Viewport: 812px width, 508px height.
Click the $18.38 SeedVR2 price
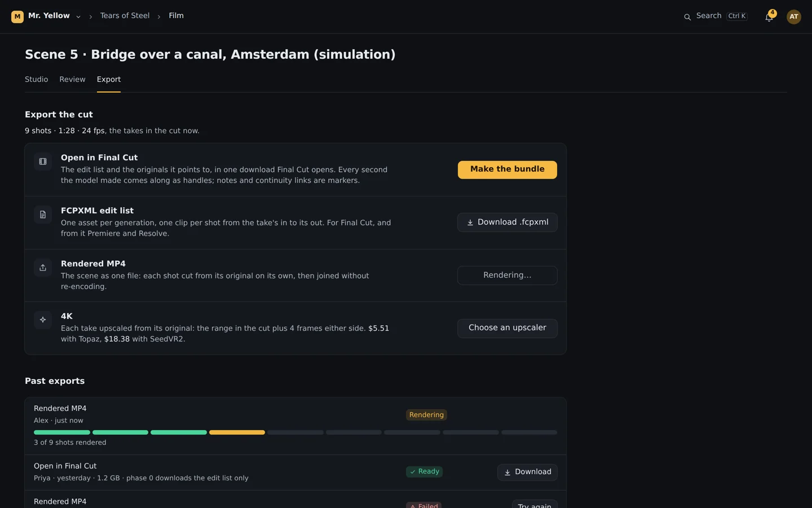(117, 339)
